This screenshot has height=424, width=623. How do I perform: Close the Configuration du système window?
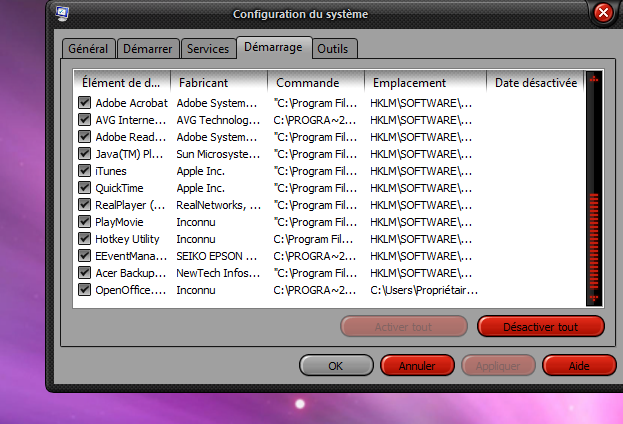click(603, 14)
